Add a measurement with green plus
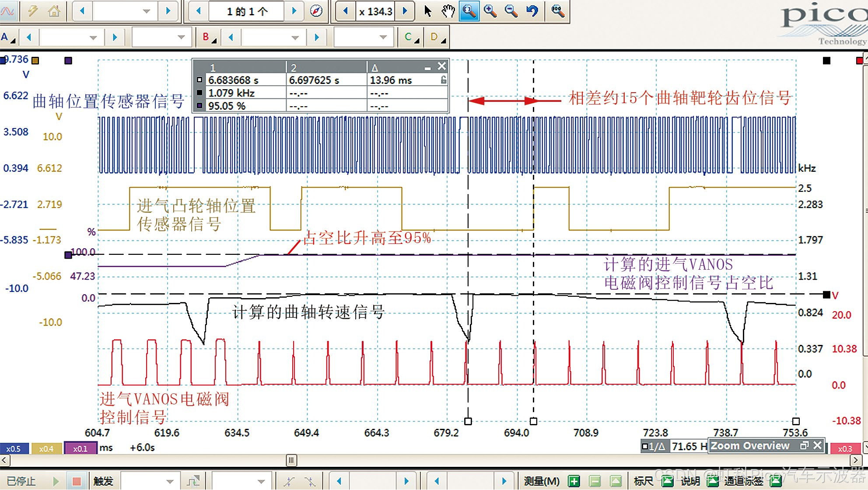Viewport: 868px width, 490px height. point(574,481)
